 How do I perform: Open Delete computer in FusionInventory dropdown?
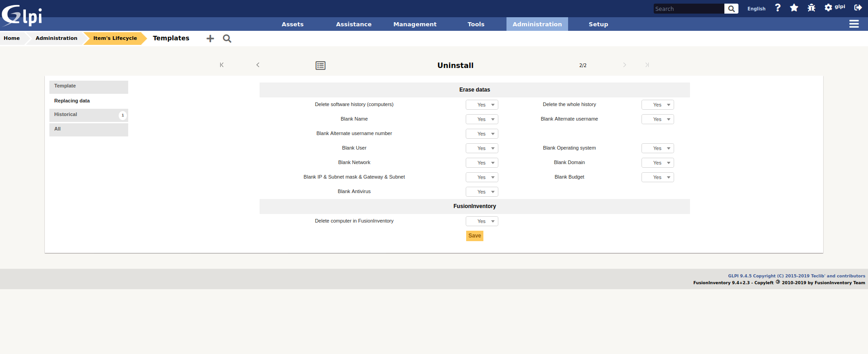[482, 221]
